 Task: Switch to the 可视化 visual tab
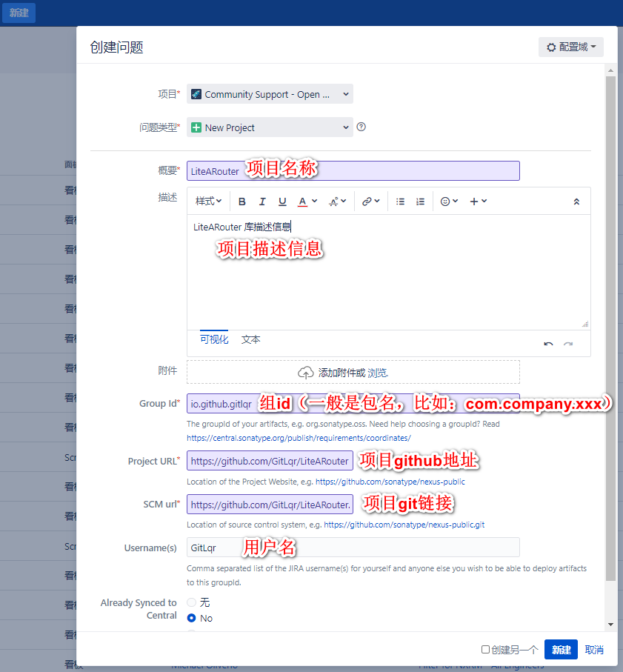click(214, 339)
